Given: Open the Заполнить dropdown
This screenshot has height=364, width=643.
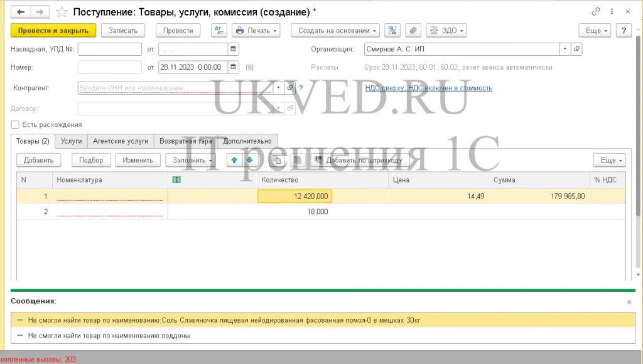Looking at the screenshot, I should [x=191, y=160].
